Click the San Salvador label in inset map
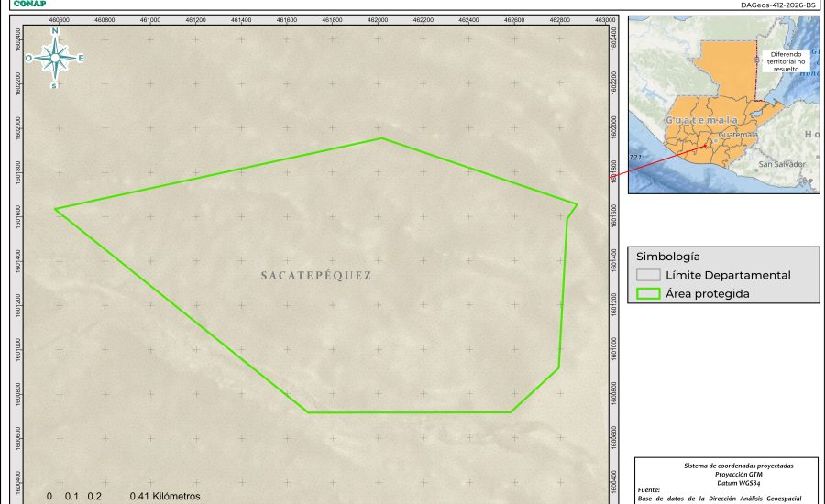Image resolution: width=825 pixels, height=504 pixels. pyautogui.click(x=781, y=164)
